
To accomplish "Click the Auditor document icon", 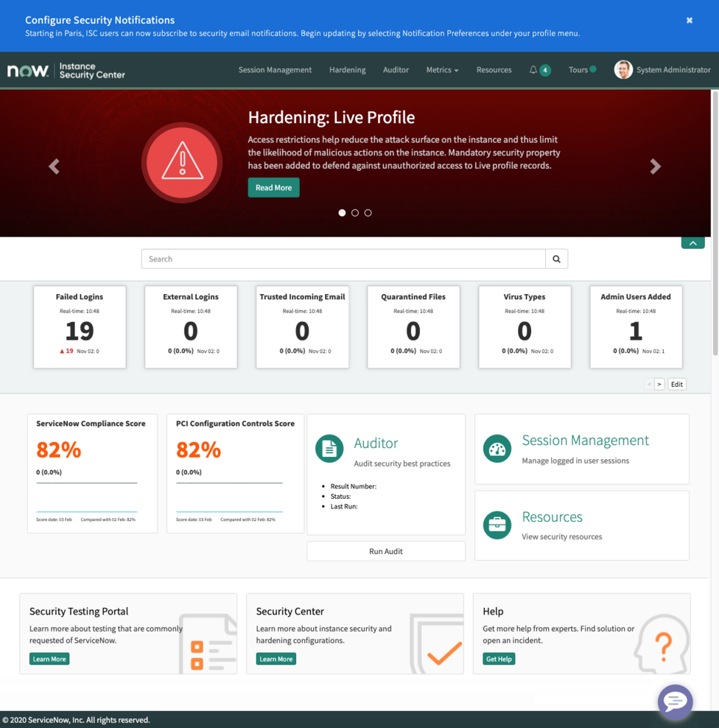I will (x=329, y=448).
